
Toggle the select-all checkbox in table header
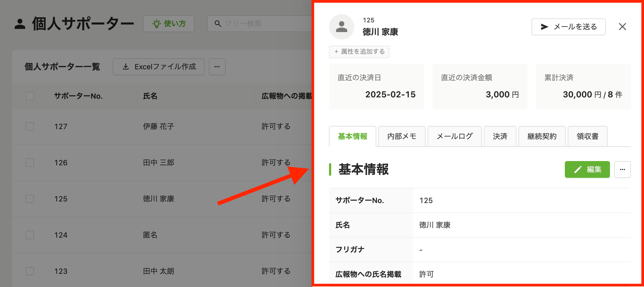click(x=30, y=96)
